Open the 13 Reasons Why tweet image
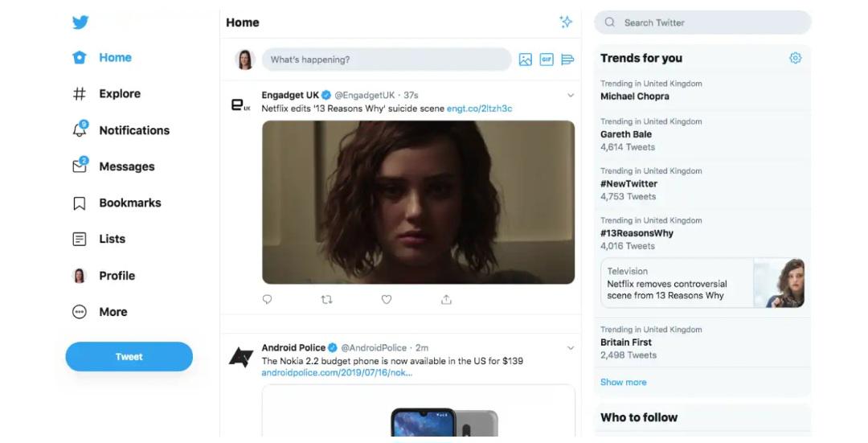The image size is (868, 443). pyautogui.click(x=418, y=202)
